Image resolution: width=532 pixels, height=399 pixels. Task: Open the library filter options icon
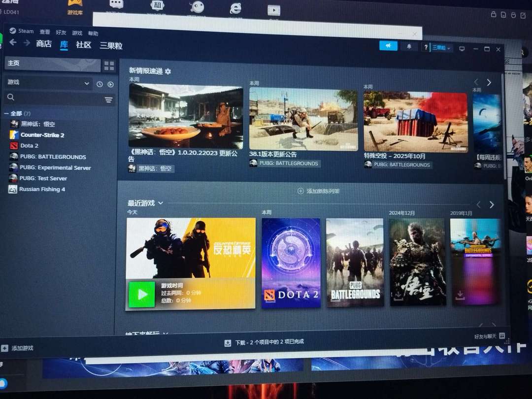pos(108,100)
